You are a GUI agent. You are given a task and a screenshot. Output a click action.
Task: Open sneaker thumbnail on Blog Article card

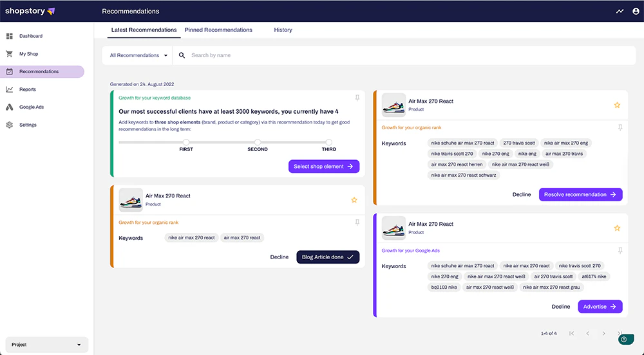131,199
